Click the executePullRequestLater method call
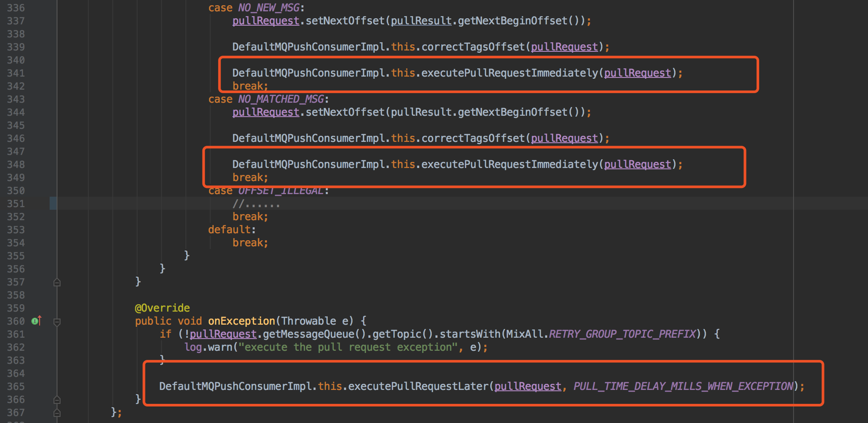This screenshot has width=868, height=423. (418, 386)
